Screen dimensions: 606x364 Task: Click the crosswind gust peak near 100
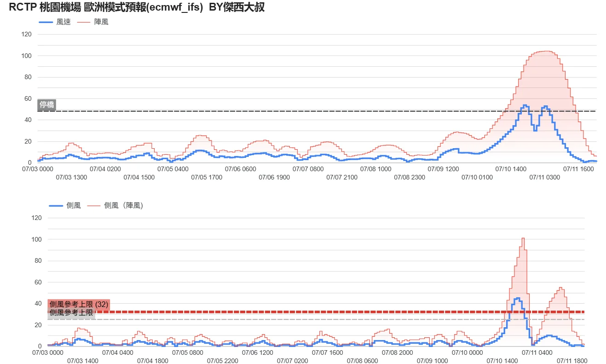(x=523, y=238)
